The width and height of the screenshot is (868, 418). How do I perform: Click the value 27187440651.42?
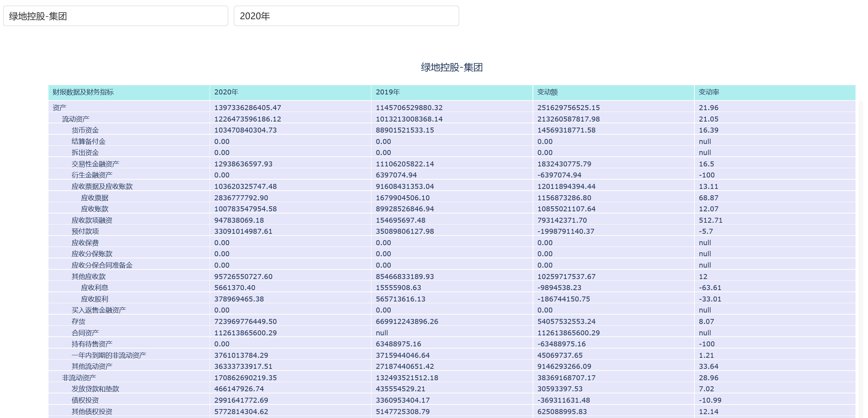[x=405, y=366]
